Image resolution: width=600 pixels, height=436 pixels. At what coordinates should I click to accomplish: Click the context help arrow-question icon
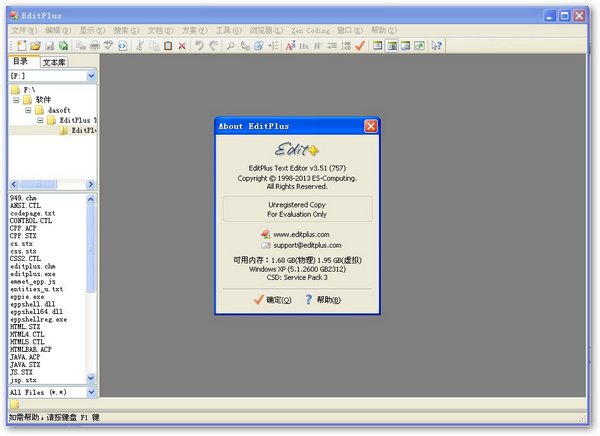coord(436,46)
